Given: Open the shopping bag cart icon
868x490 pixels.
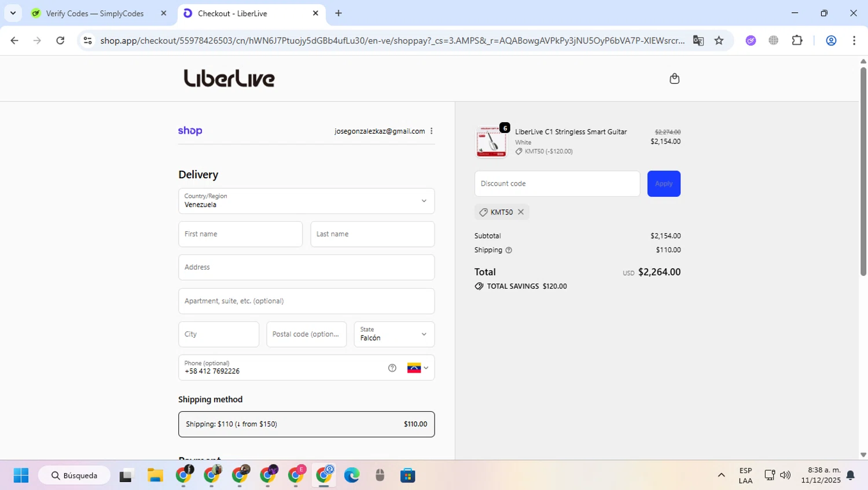Looking at the screenshot, I should (x=674, y=79).
